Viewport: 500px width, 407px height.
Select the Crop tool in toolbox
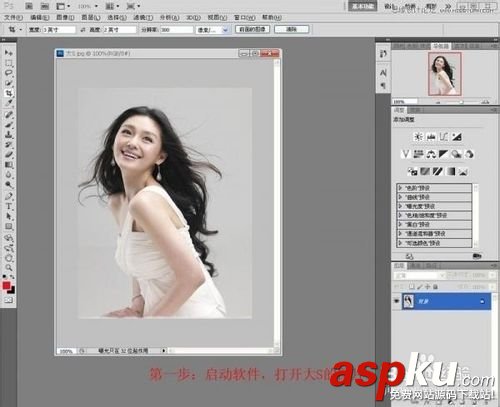point(8,93)
